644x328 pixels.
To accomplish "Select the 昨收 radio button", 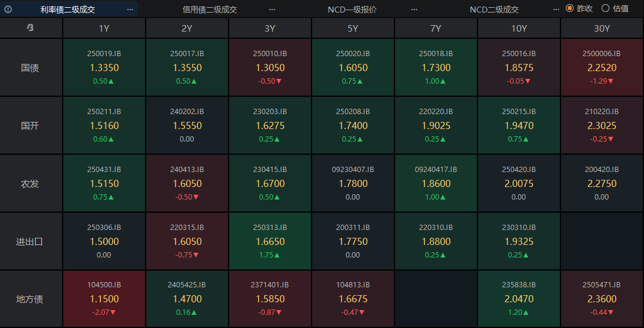I will [x=570, y=8].
